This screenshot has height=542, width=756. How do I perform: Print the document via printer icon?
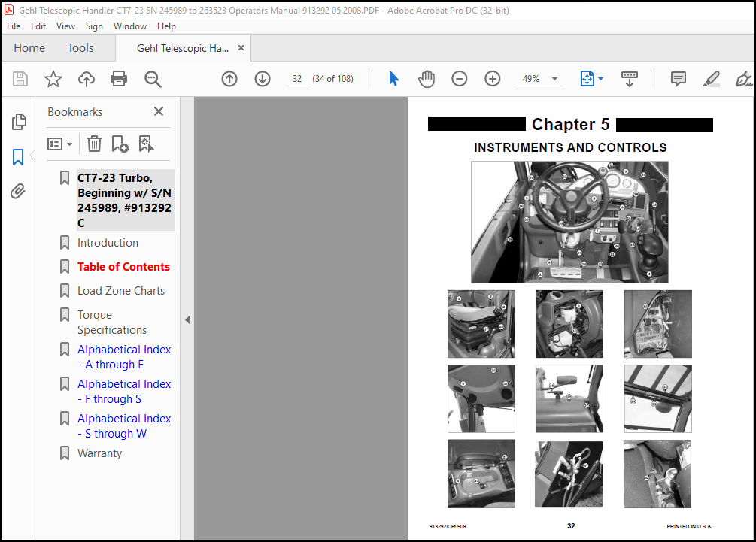tap(119, 78)
